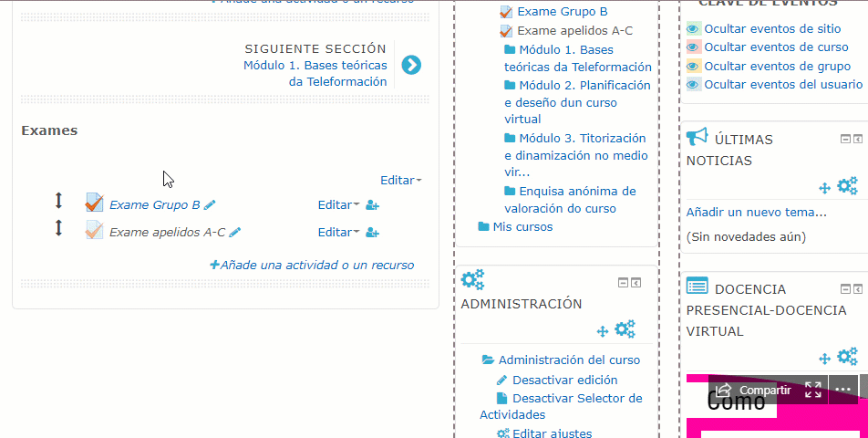Open Exame apelidos A-C in navigation tree
Image resolution: width=868 pixels, height=438 pixels.
tap(574, 30)
